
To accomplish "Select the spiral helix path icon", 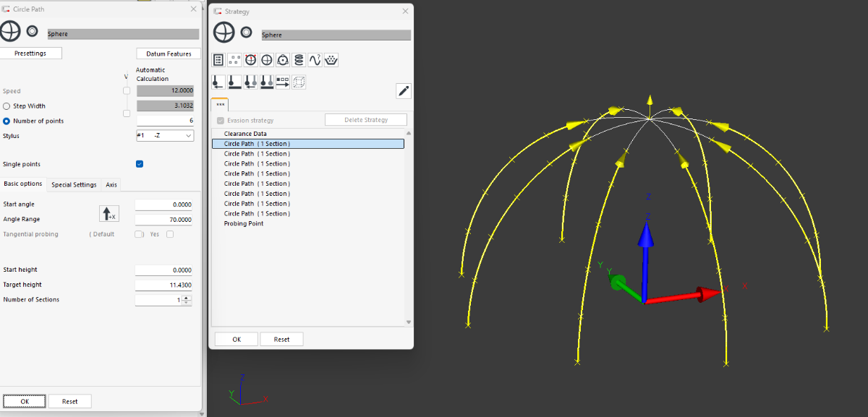I will coord(299,60).
